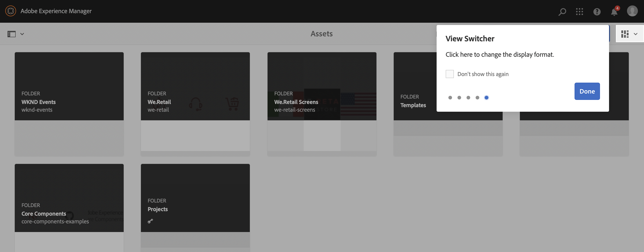The width and height of the screenshot is (644, 252).
Task: Go to first tour step dot
Action: (x=450, y=97)
